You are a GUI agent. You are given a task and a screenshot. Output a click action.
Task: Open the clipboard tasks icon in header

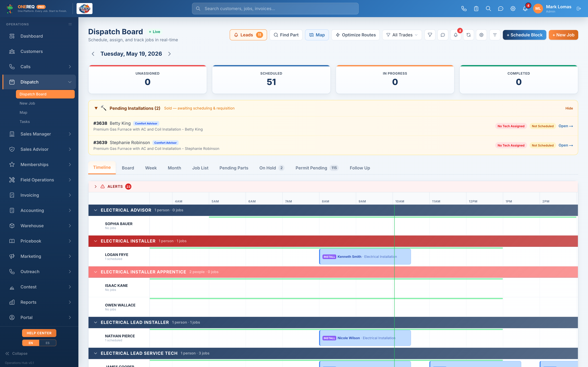coord(476,9)
